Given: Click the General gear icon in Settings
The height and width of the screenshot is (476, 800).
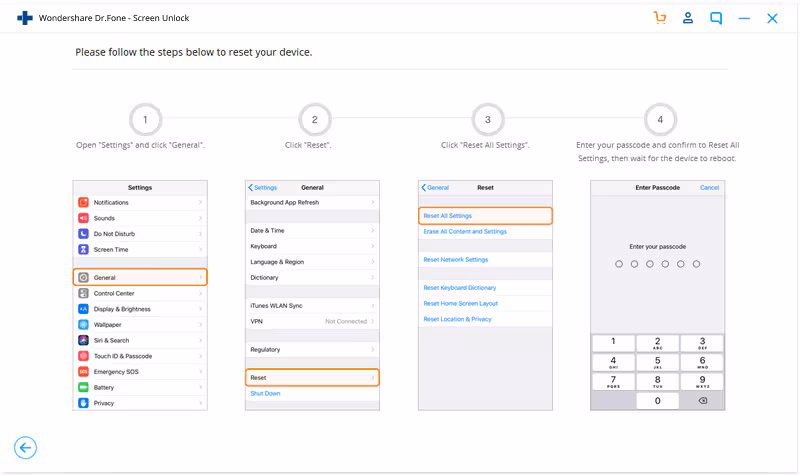Looking at the screenshot, I should tap(83, 277).
